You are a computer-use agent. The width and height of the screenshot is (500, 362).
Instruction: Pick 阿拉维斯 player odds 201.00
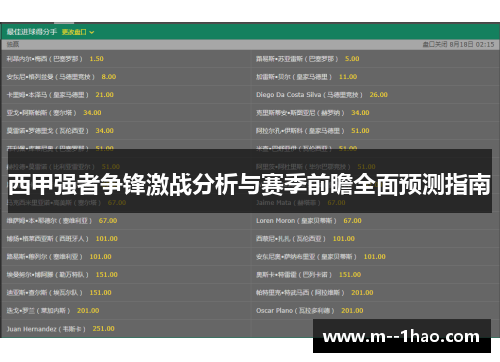click(362, 293)
